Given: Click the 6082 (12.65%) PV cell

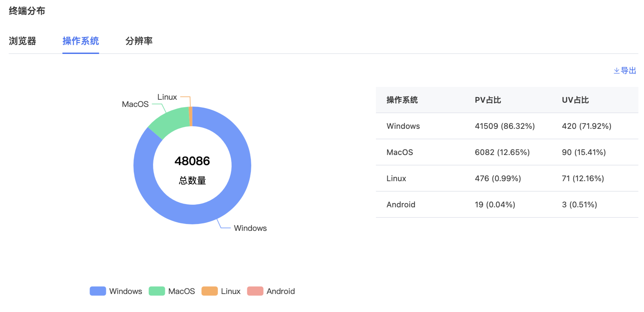Looking at the screenshot, I should click(502, 152).
